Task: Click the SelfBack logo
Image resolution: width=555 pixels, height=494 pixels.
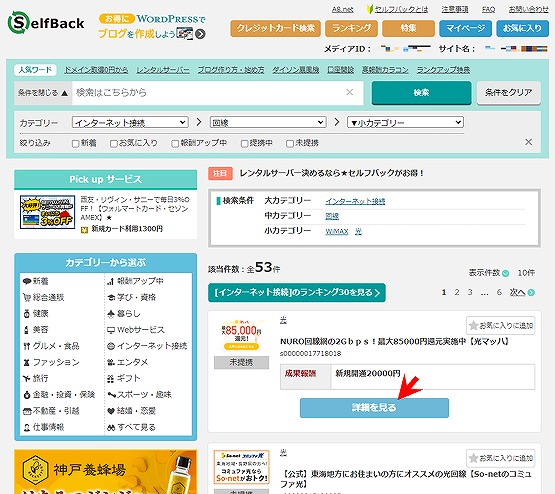Action: (46, 23)
